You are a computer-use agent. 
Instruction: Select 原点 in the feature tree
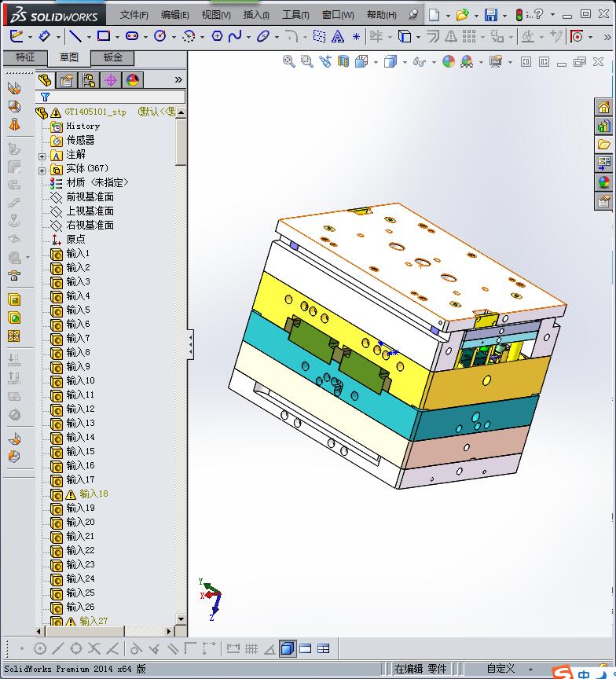click(x=75, y=239)
